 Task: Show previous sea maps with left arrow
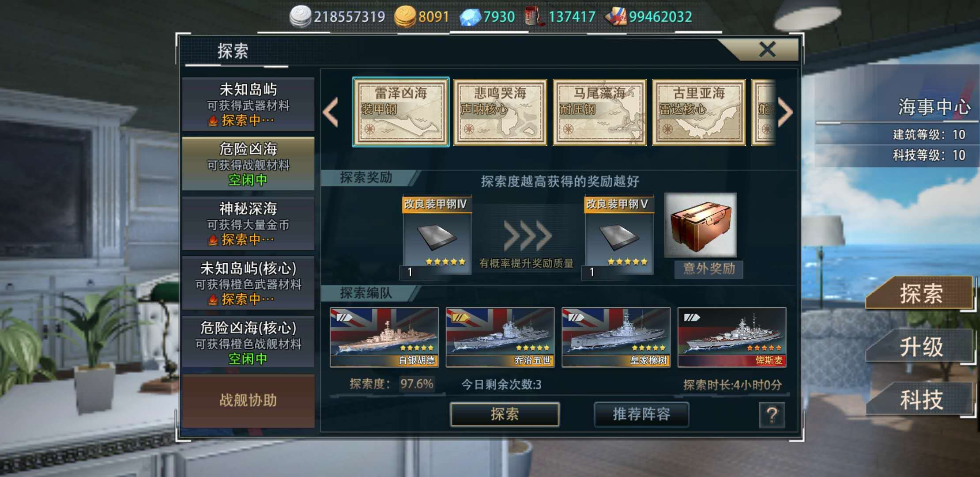[331, 112]
